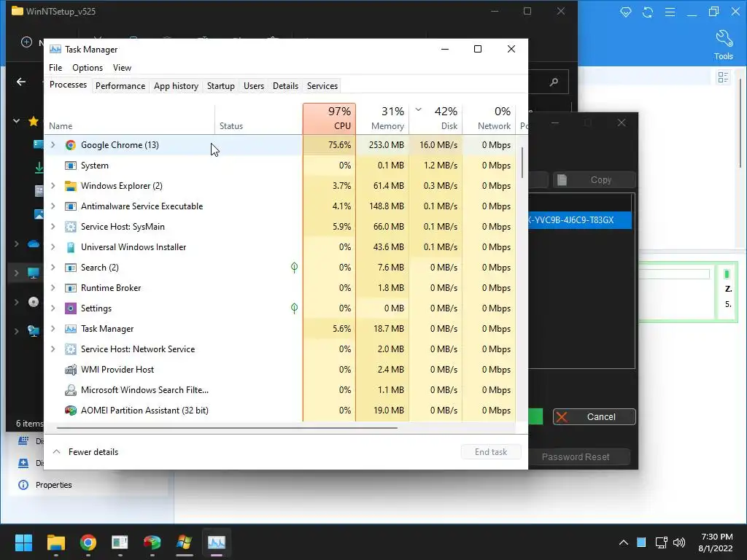Click the search icon in File Explorer
Viewport: 747px width, 560px height.
click(554, 82)
